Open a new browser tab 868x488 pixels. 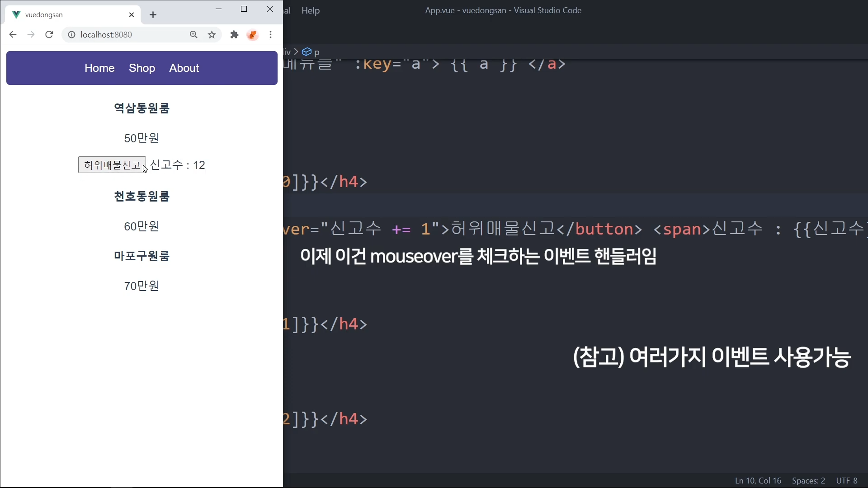coord(153,15)
